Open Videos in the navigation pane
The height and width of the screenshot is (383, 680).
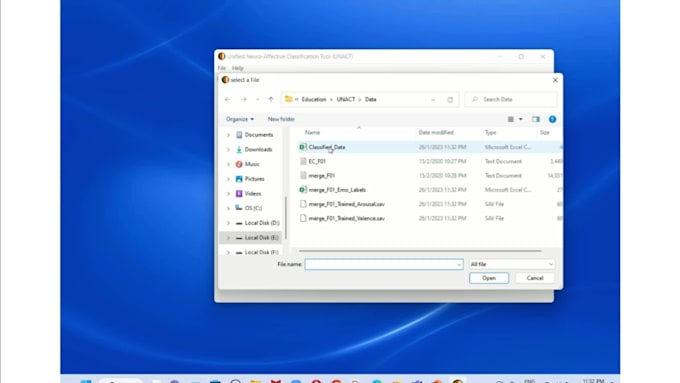(248, 193)
